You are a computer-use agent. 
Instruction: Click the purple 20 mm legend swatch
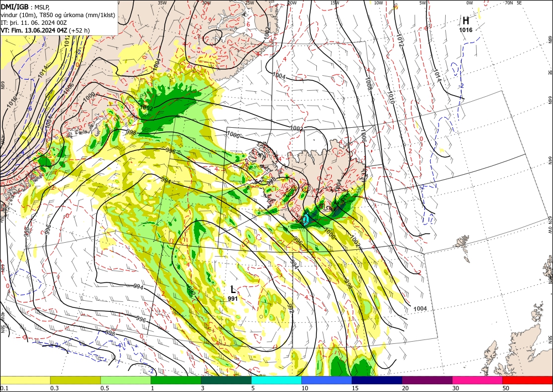427,380
